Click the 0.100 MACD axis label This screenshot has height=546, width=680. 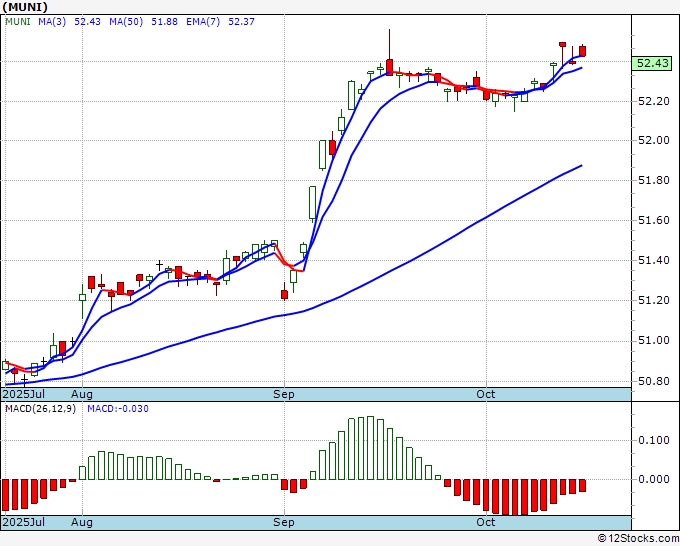point(654,441)
